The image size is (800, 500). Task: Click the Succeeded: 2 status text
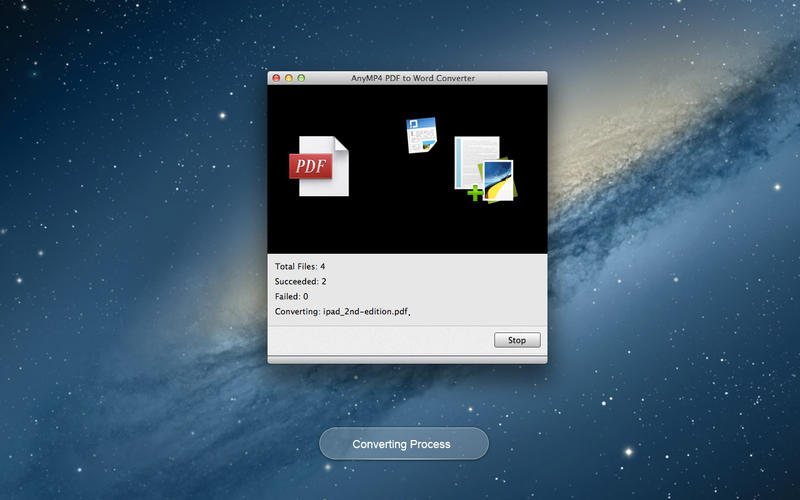301,281
